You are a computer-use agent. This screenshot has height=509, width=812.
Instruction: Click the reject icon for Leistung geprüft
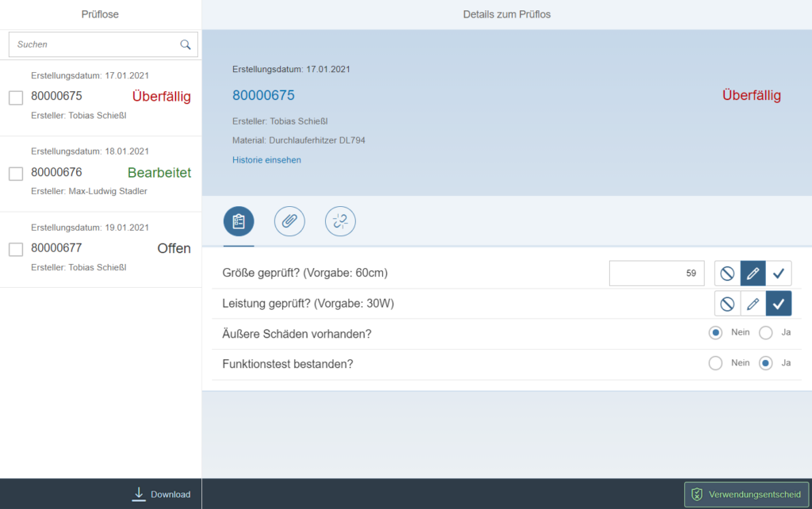click(x=727, y=304)
